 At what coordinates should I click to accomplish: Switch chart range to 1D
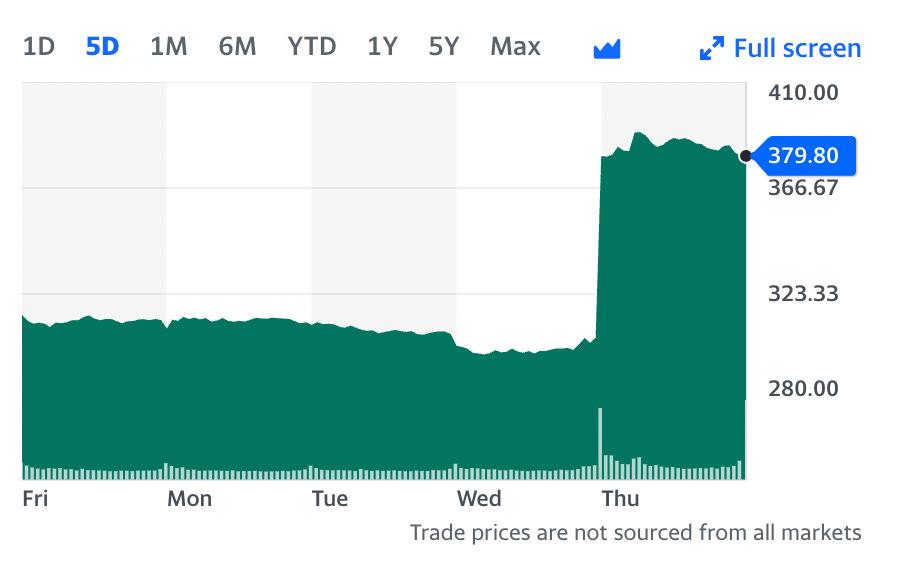pos(38,46)
